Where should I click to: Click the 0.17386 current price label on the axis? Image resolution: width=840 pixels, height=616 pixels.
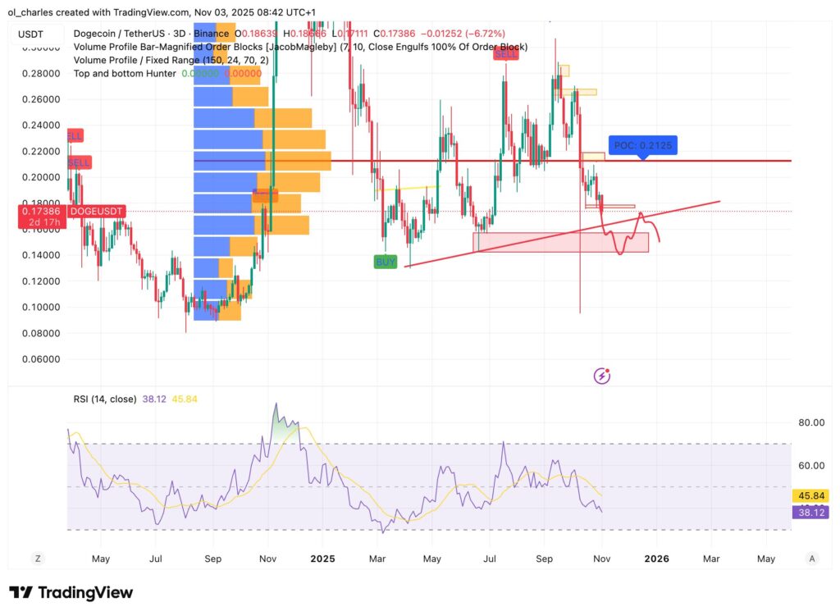click(x=40, y=211)
